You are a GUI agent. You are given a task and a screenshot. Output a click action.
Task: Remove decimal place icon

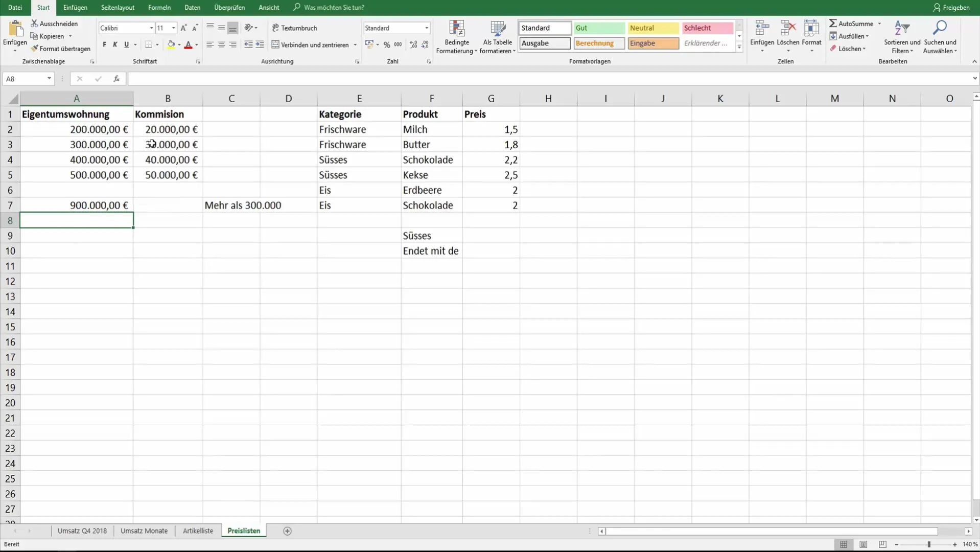coord(425,45)
